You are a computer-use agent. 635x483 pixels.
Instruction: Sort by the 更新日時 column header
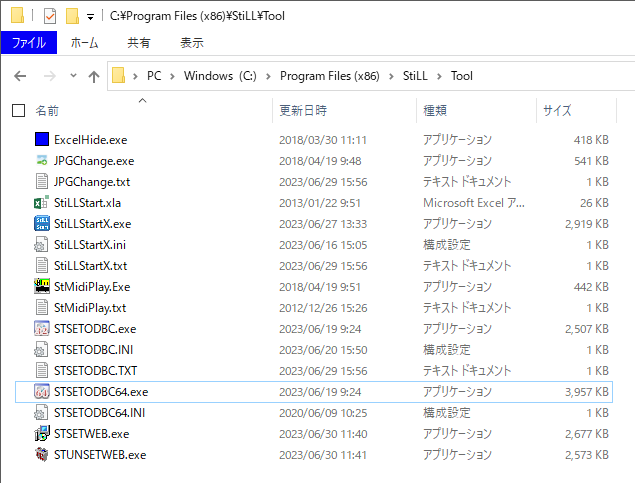pyautogui.click(x=303, y=110)
